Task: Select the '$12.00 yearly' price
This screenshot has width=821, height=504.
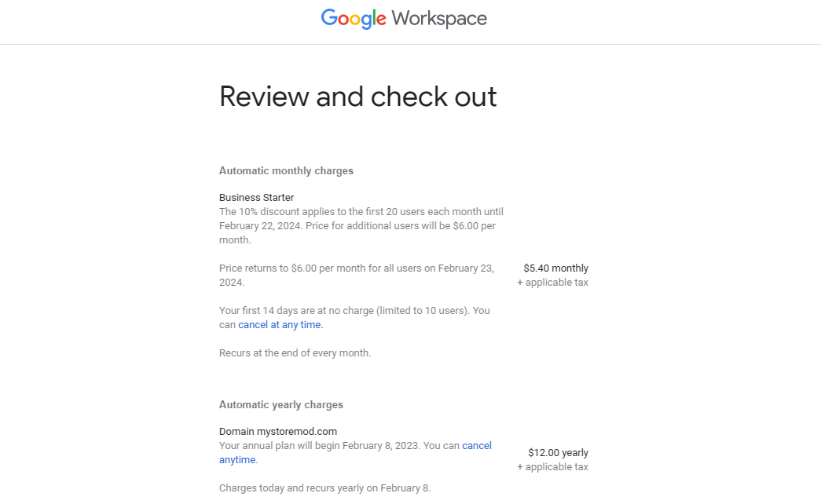Action: [x=558, y=453]
